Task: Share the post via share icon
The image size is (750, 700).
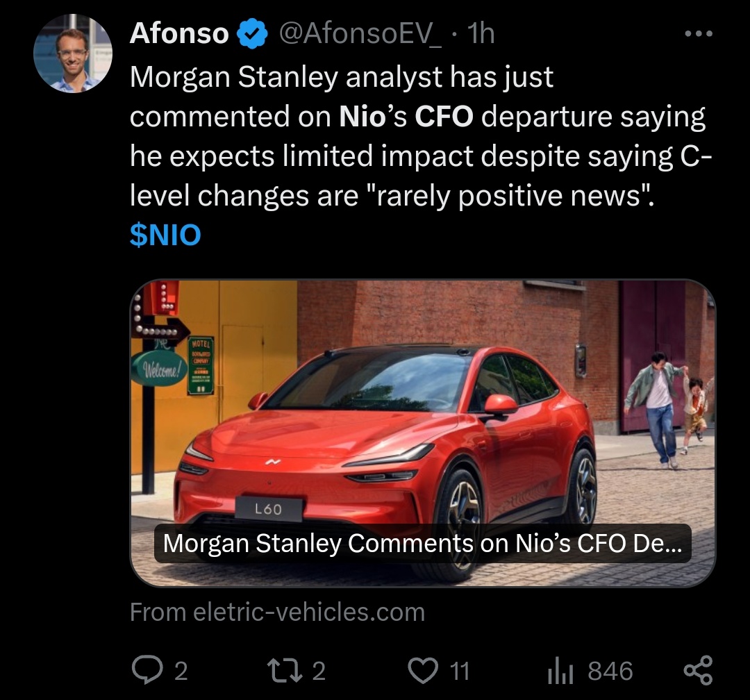Action: coord(698,670)
